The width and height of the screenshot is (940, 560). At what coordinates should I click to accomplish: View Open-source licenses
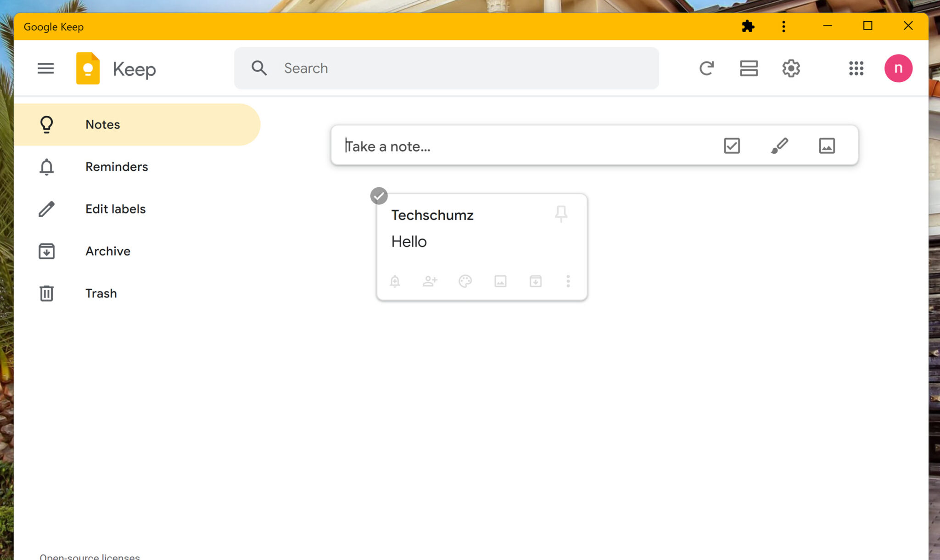(90, 555)
